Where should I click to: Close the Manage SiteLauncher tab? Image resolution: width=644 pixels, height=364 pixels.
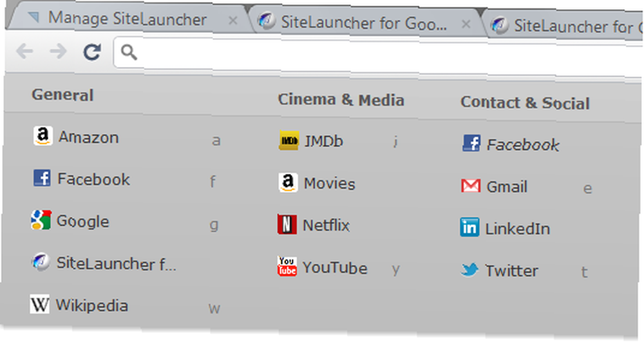pyautogui.click(x=233, y=21)
